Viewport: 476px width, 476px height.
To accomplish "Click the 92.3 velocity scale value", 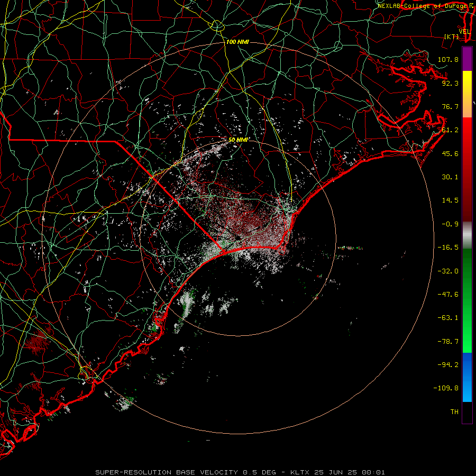I will pos(450,83).
